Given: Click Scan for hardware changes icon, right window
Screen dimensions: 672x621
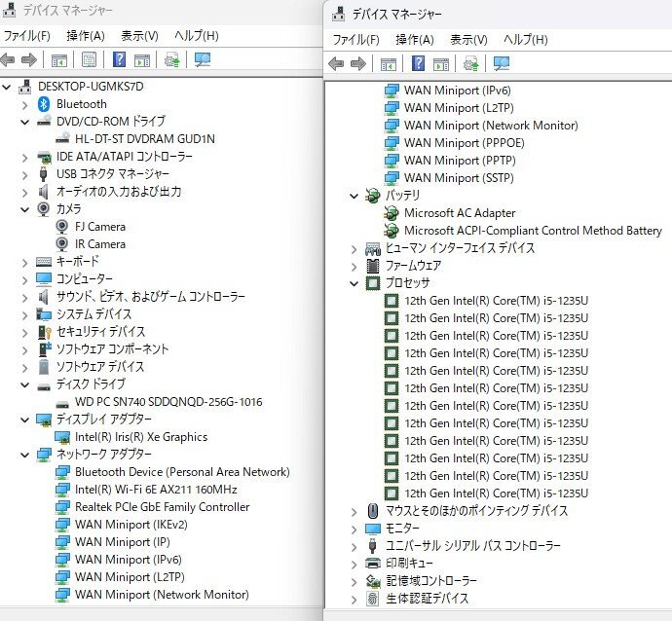Looking at the screenshot, I should (x=501, y=64).
